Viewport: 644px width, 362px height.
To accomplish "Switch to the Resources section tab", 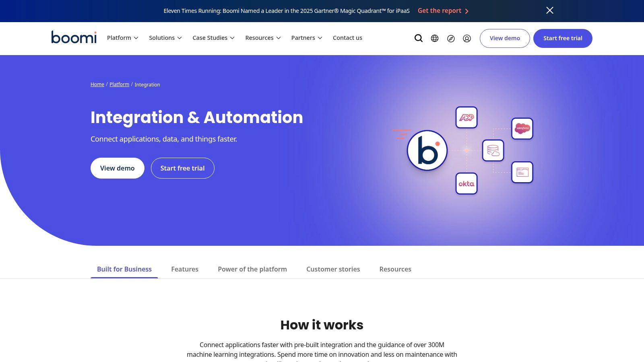I will [395, 269].
